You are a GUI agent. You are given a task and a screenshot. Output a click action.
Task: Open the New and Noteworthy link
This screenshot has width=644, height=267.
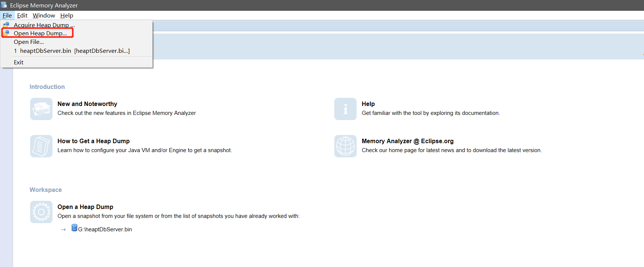click(87, 104)
